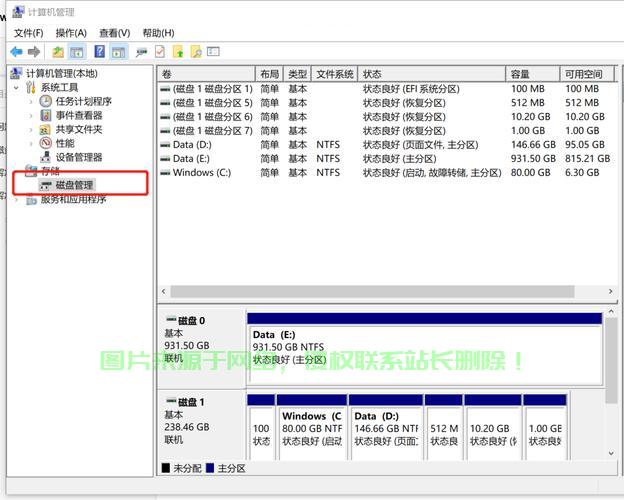Select 共享文件夹 in the tree
Image resolution: width=624 pixels, height=500 pixels.
(79, 129)
